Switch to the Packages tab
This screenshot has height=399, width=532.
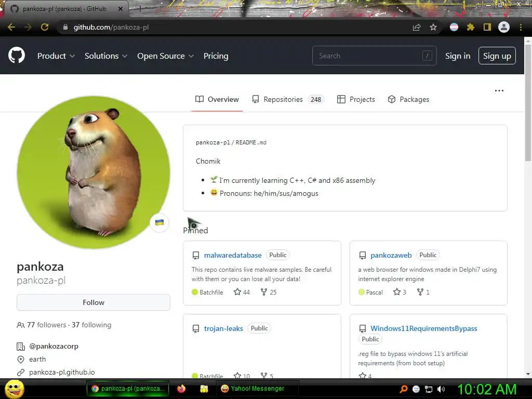(x=408, y=99)
